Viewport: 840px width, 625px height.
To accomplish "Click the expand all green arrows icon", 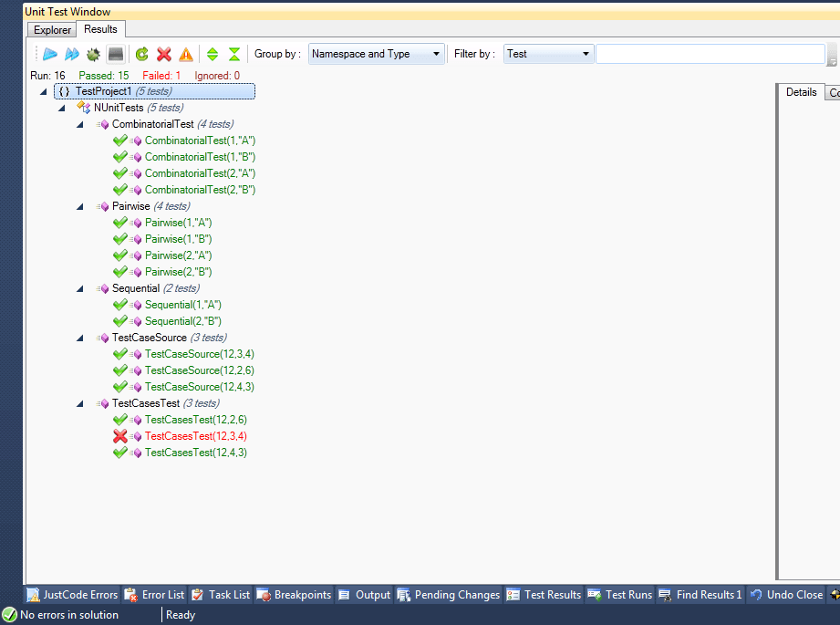I will point(213,54).
